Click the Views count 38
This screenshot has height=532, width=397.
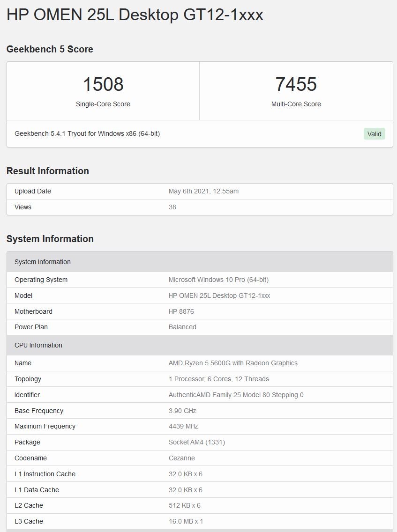172,207
